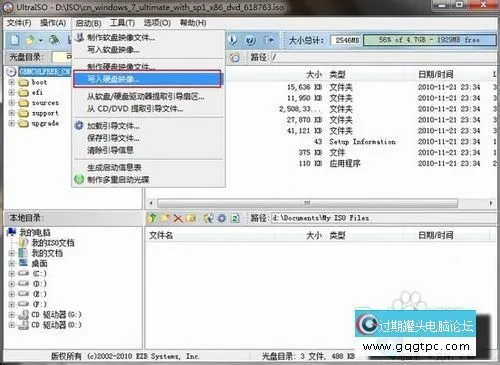Click the red X delete icon

pos(178,218)
